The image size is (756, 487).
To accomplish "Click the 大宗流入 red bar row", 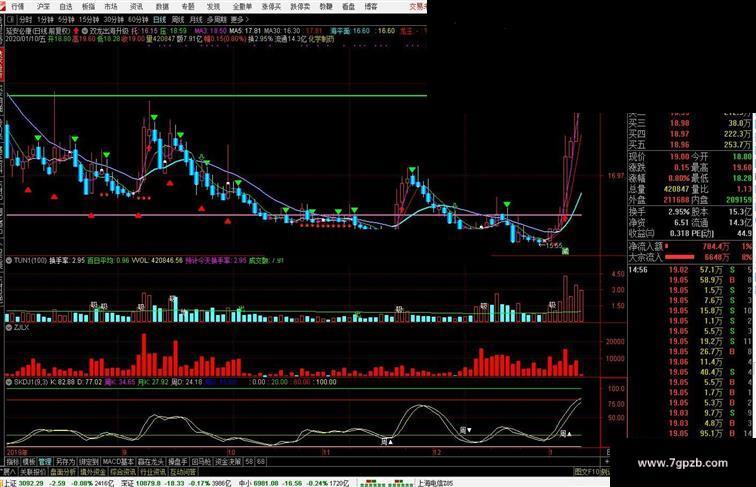I will [689, 257].
